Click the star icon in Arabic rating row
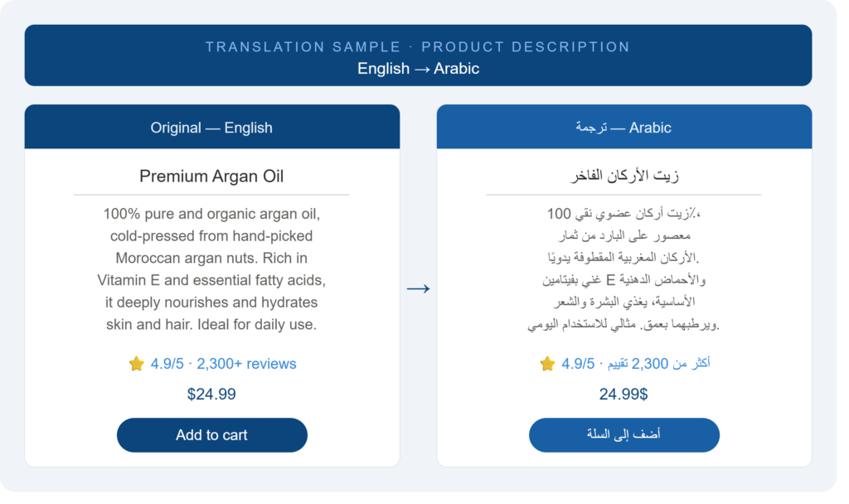This screenshot has height=504, width=849. (x=547, y=364)
